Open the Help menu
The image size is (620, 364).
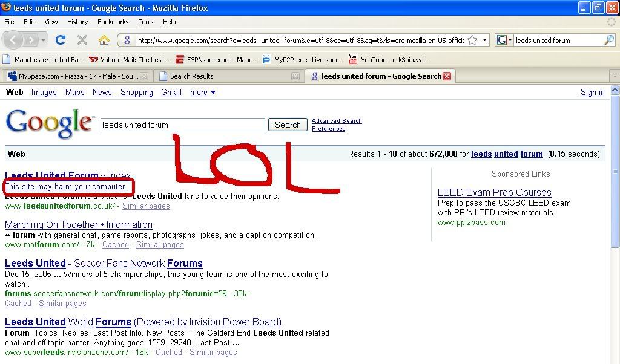(170, 22)
